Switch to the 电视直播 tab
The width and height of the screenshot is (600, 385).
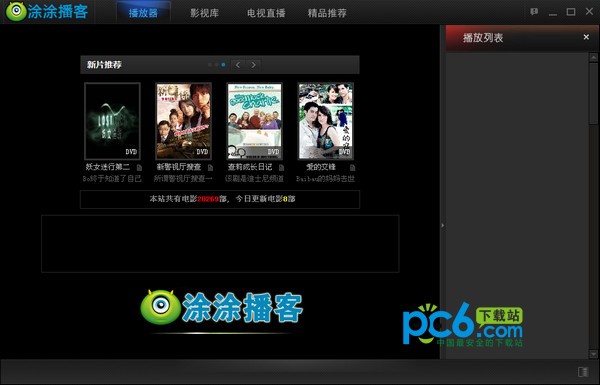click(x=266, y=13)
